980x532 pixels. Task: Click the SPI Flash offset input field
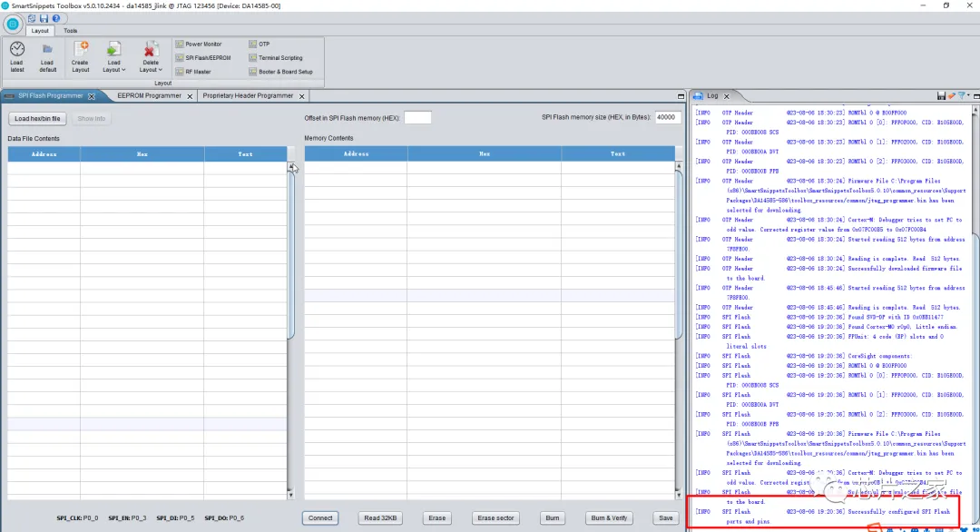417,118
